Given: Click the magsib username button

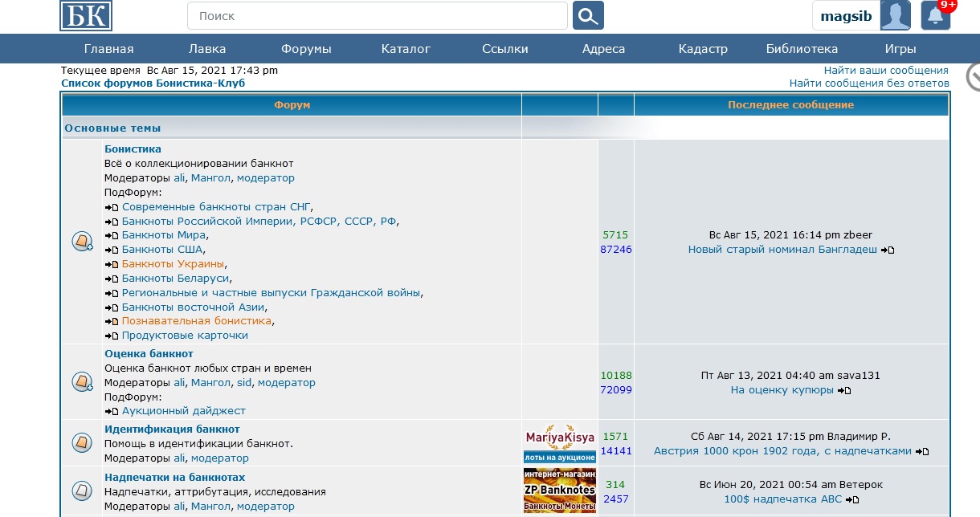Looking at the screenshot, I should coord(846,16).
